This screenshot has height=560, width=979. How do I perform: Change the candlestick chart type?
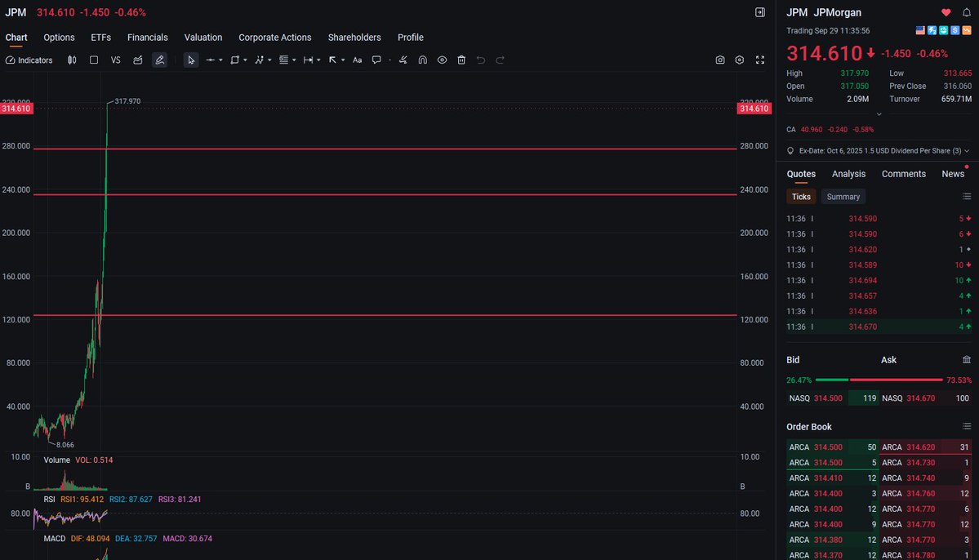click(x=72, y=60)
